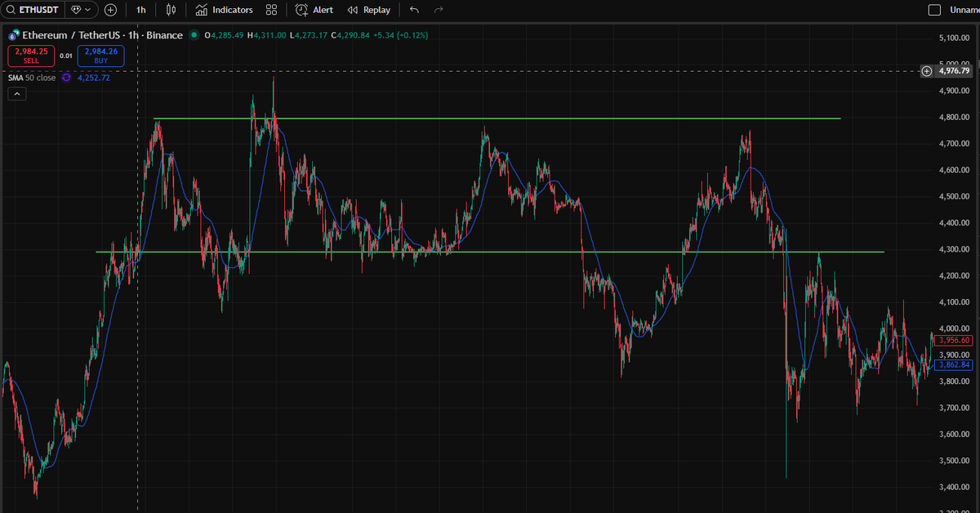980x513 pixels.
Task: Click the Ethereum / TetherUS symbol title
Action: (x=102, y=35)
